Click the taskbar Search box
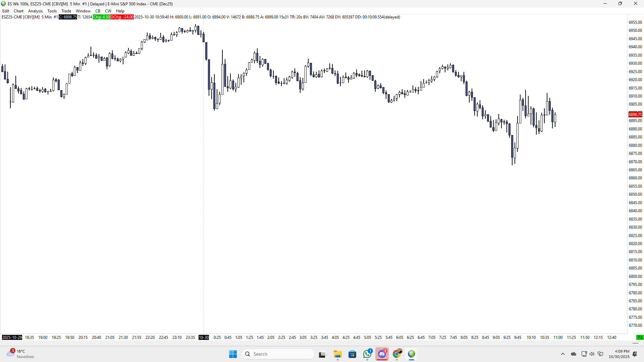The height and width of the screenshot is (362, 644). (278, 354)
